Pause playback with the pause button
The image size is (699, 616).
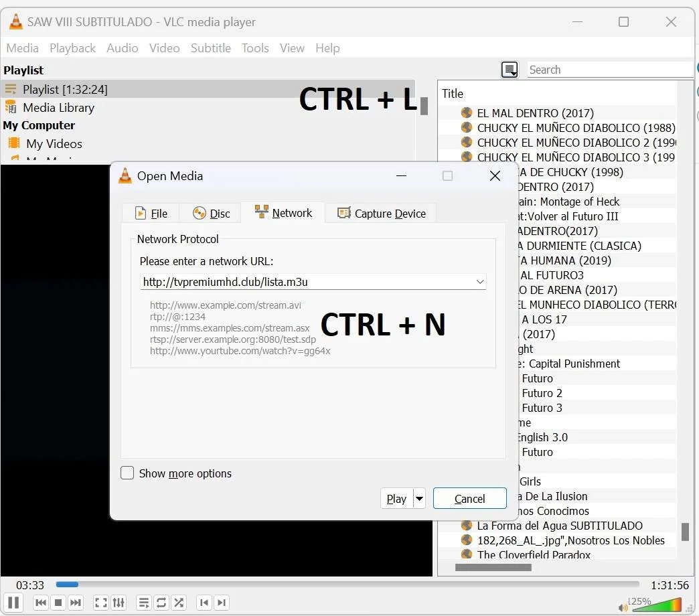tap(13, 603)
